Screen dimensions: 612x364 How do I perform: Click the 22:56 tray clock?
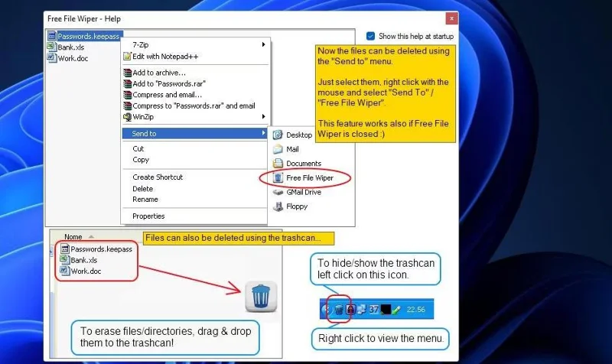click(x=415, y=310)
